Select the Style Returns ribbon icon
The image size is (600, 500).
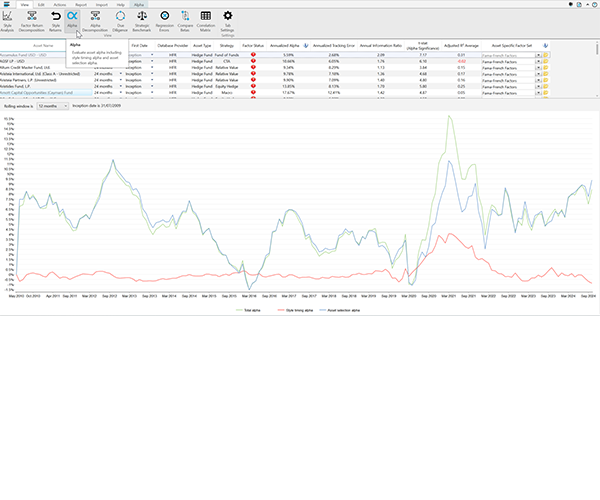55,21
